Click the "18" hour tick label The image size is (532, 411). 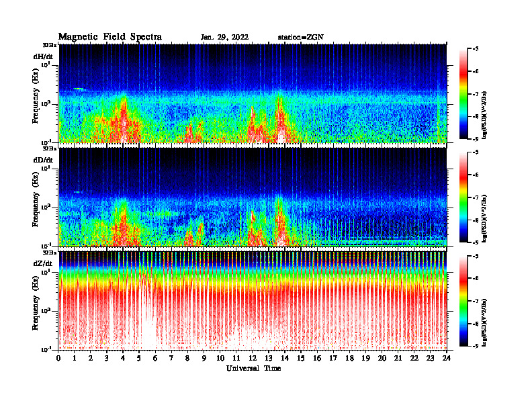click(x=349, y=359)
